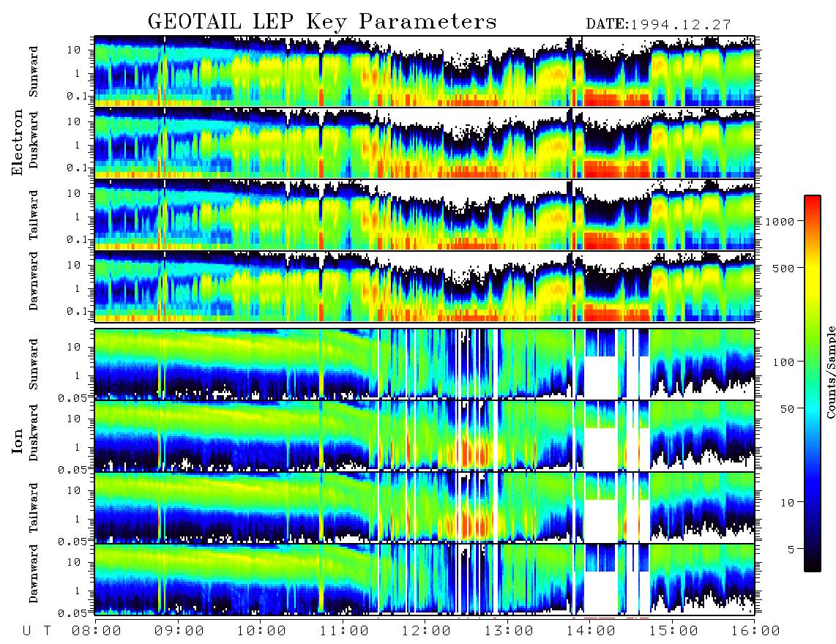This screenshot has height=644, width=836.
Task: Click the "0.05" tick of Ion Dawnward panel
Action: pos(72,613)
